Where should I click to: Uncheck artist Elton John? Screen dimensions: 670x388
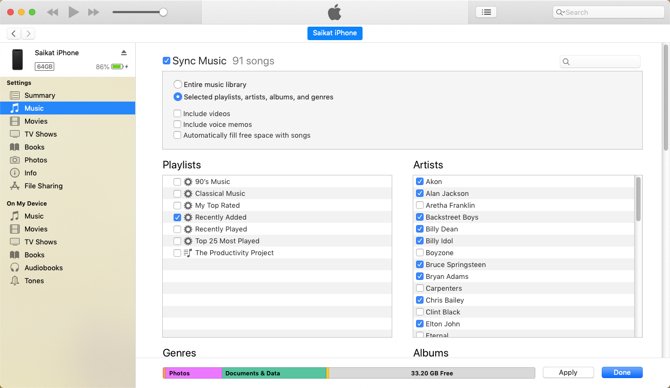click(x=420, y=324)
